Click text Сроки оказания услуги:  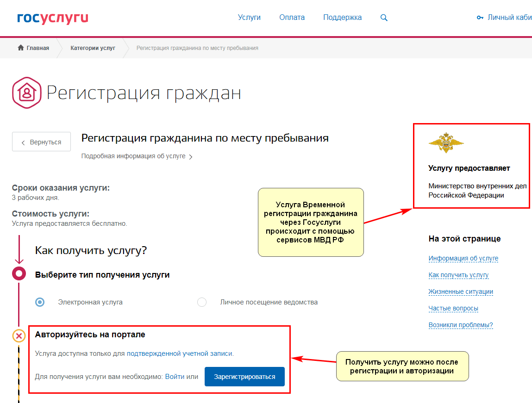61,188
